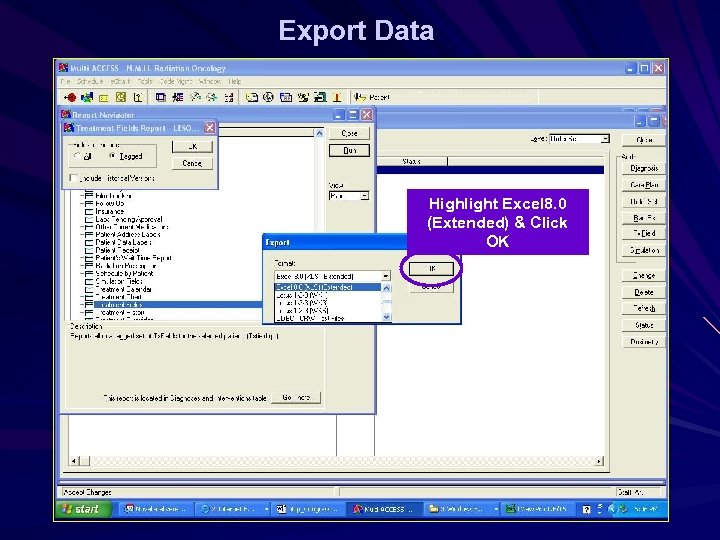Viewport: 720px width, 540px height.
Task: Select the first Lotus 1-2-3 (WK1) entry
Action: click(328, 295)
